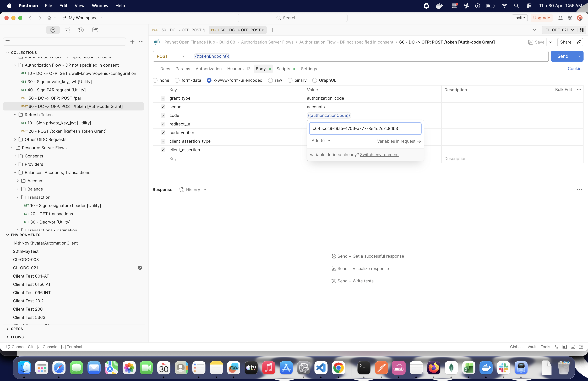This screenshot has width=588, height=381.
Task: Open the Console in the status bar
Action: point(47,347)
